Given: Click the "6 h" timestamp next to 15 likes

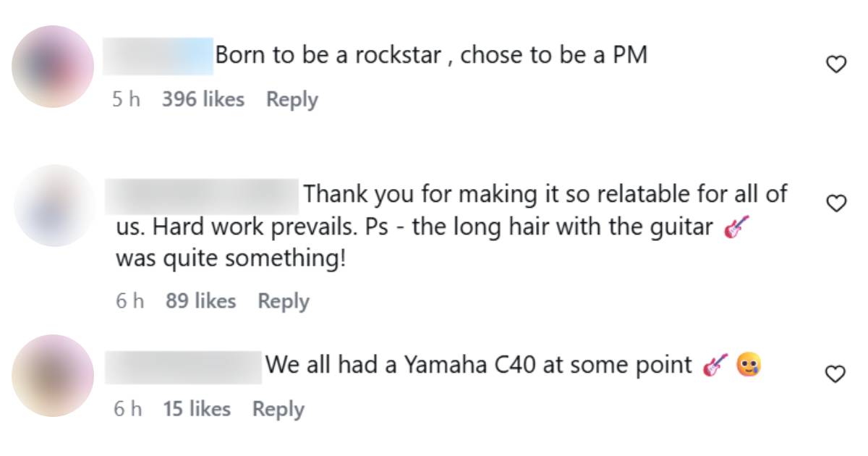Looking at the screenshot, I should point(127,409).
